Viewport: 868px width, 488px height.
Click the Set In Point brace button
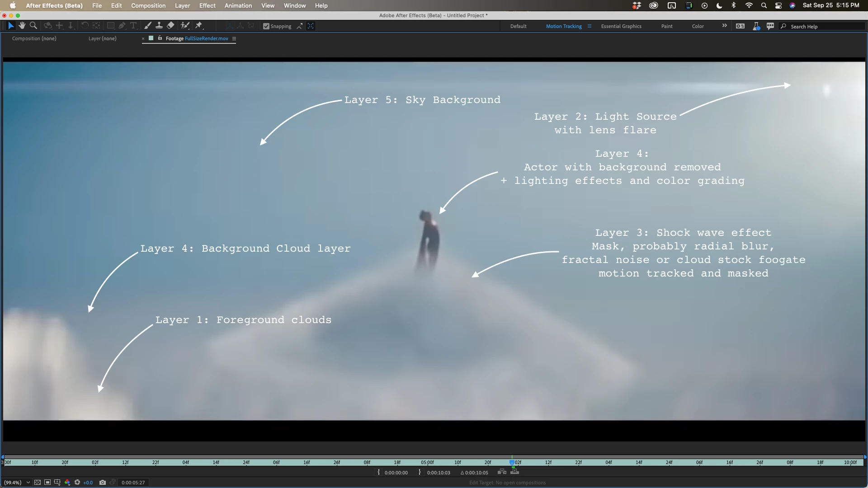click(x=379, y=472)
